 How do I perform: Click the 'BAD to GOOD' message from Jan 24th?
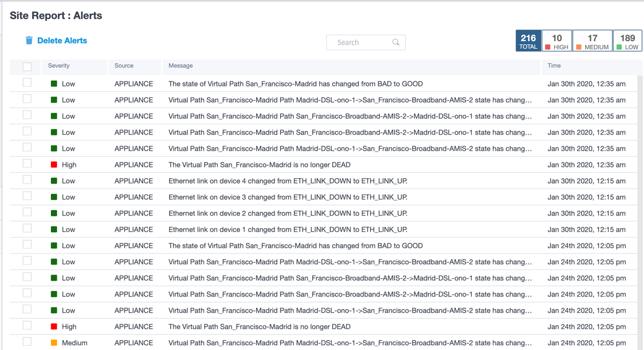click(296, 246)
